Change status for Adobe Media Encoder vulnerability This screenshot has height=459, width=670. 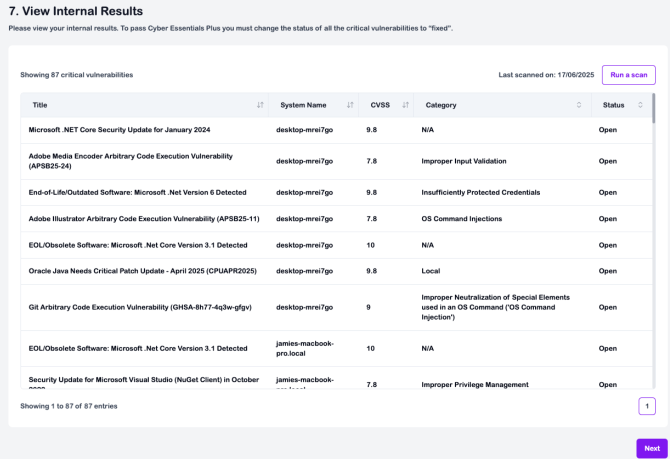point(608,161)
